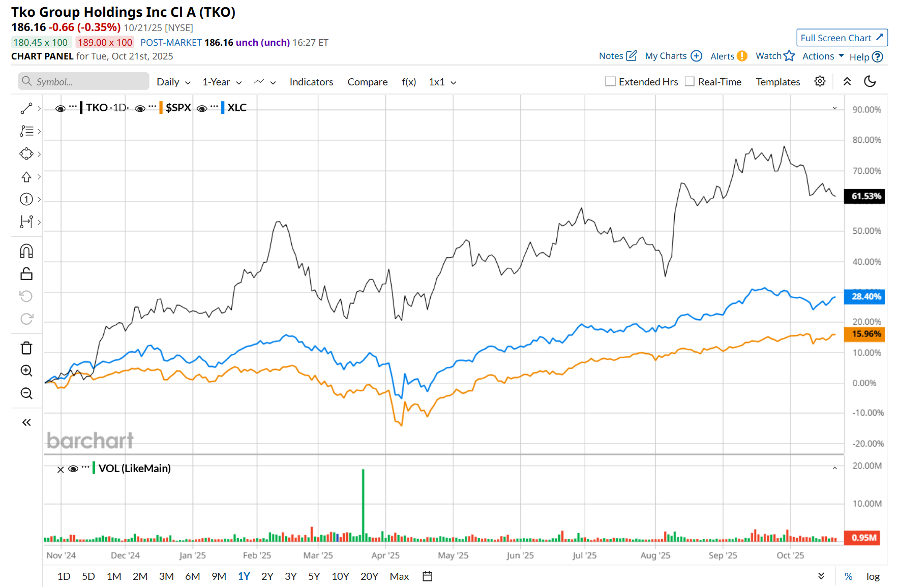Redo the last chart action
Screen dimensions: 899x588
coord(26,319)
